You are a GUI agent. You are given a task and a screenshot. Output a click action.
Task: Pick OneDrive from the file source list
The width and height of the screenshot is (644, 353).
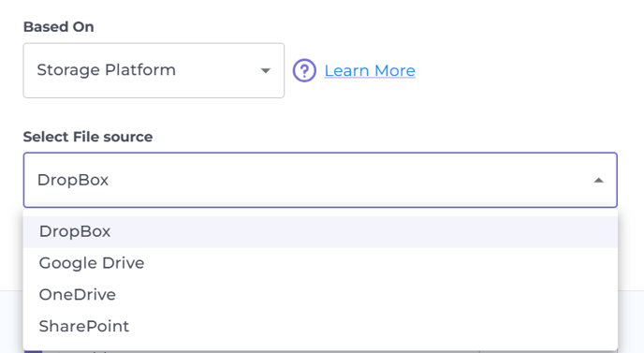[x=320, y=295]
